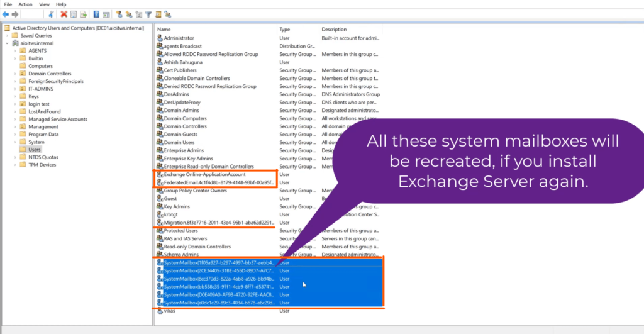The image size is (644, 334).
Task: Expand the AGENTS organizational unit
Action: coord(15,51)
